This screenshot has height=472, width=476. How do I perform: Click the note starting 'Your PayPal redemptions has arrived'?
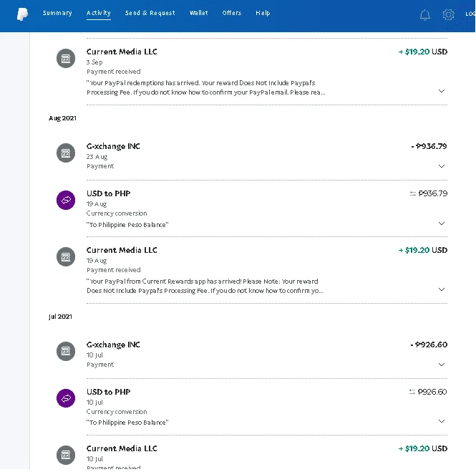pyautogui.click(x=206, y=87)
